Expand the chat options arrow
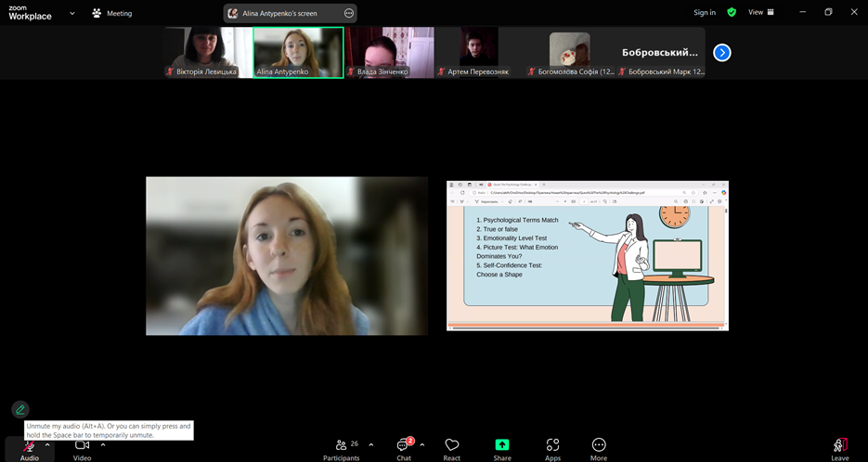Image resolution: width=868 pixels, height=462 pixels. [x=422, y=444]
